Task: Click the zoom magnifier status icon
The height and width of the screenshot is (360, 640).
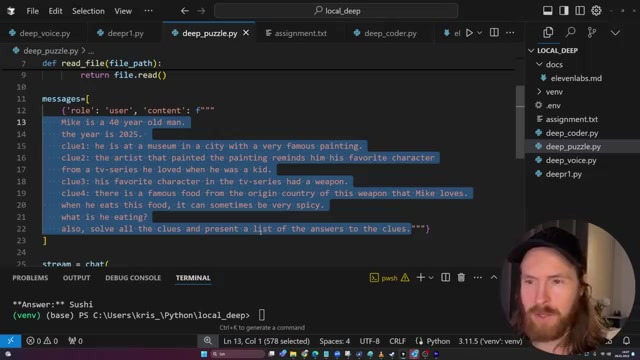Action: coord(208,341)
